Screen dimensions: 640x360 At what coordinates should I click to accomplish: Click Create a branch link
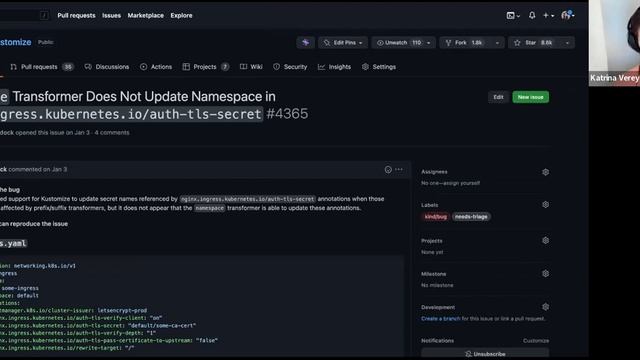pyautogui.click(x=440, y=319)
